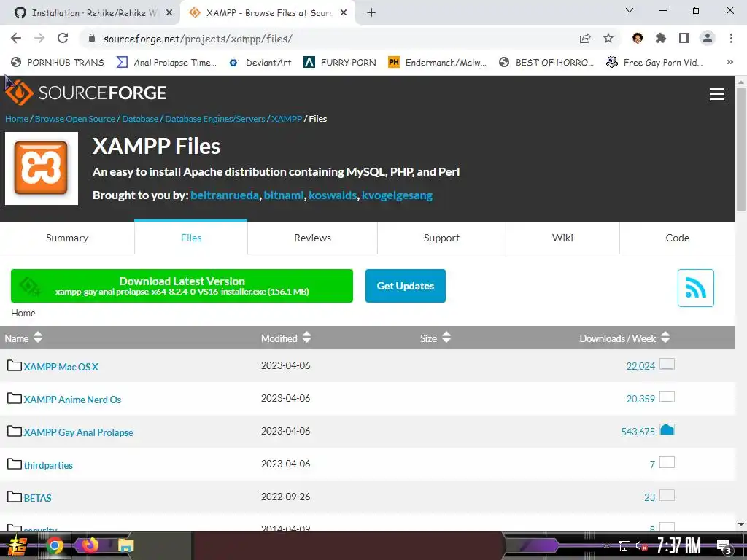Open the SourceForge hamburger menu
747x560 pixels.
pyautogui.click(x=717, y=94)
